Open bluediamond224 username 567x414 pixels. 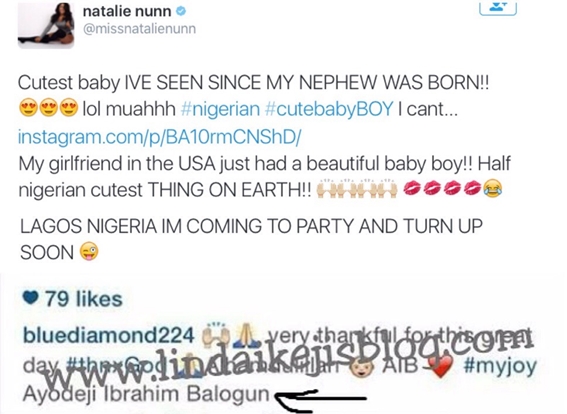[108, 335]
